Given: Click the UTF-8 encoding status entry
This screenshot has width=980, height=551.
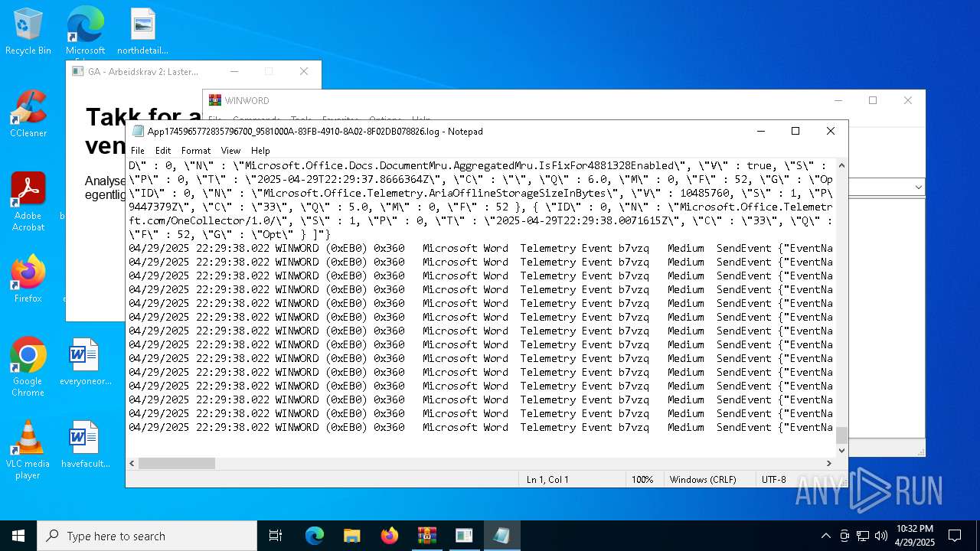Looking at the screenshot, I should coord(774,479).
